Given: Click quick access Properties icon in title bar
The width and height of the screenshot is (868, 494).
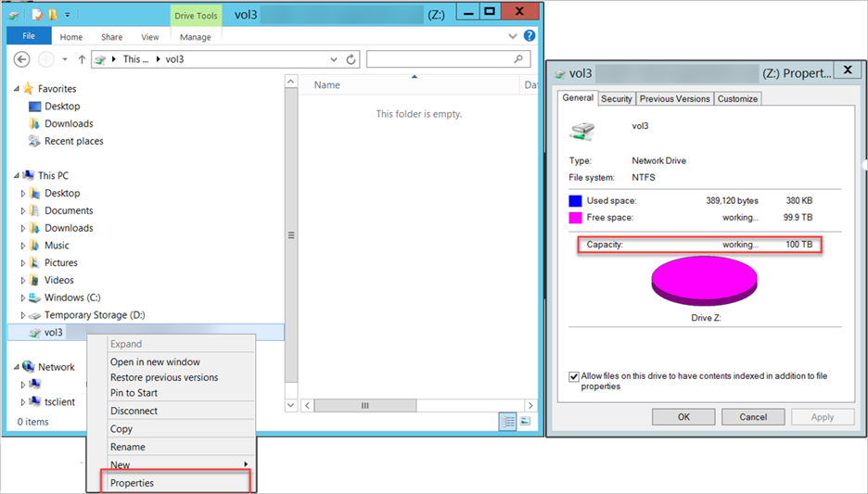Looking at the screenshot, I should (x=37, y=15).
